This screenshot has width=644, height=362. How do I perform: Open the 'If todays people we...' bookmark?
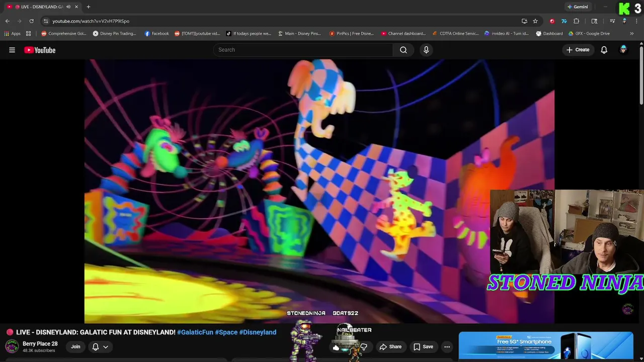point(249,34)
